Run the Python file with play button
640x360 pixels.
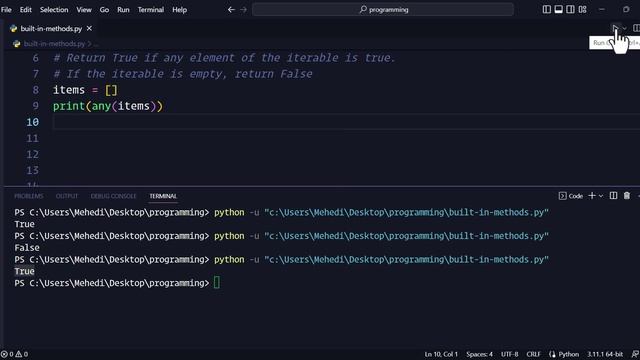(x=615, y=28)
